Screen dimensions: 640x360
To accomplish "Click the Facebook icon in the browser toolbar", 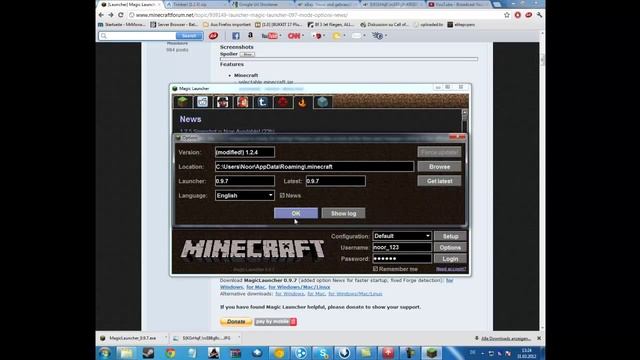I will tap(236, 36).
